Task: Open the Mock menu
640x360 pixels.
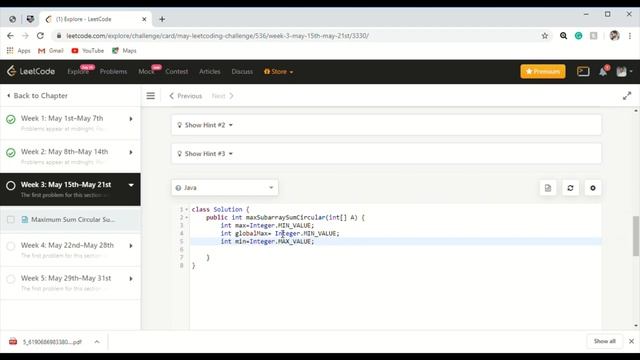Action: pyautogui.click(x=146, y=71)
